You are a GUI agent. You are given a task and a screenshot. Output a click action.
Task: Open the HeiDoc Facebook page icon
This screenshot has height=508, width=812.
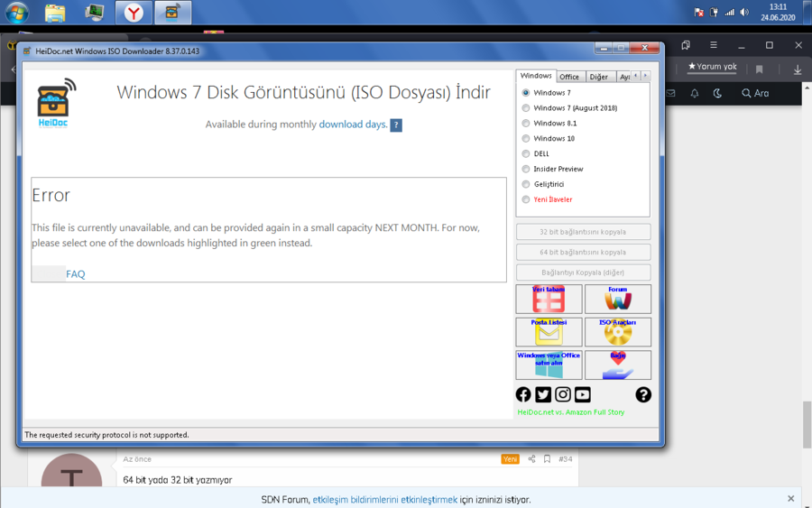tap(523, 394)
